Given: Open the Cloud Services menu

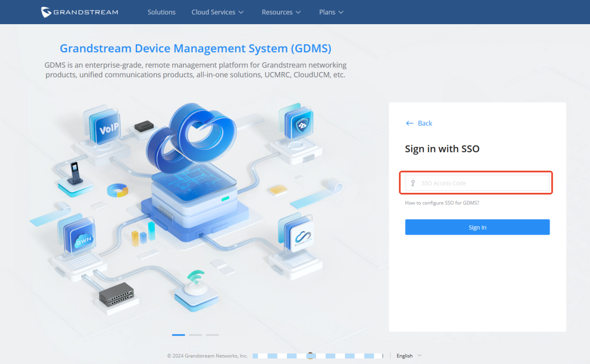Looking at the screenshot, I should click(217, 12).
